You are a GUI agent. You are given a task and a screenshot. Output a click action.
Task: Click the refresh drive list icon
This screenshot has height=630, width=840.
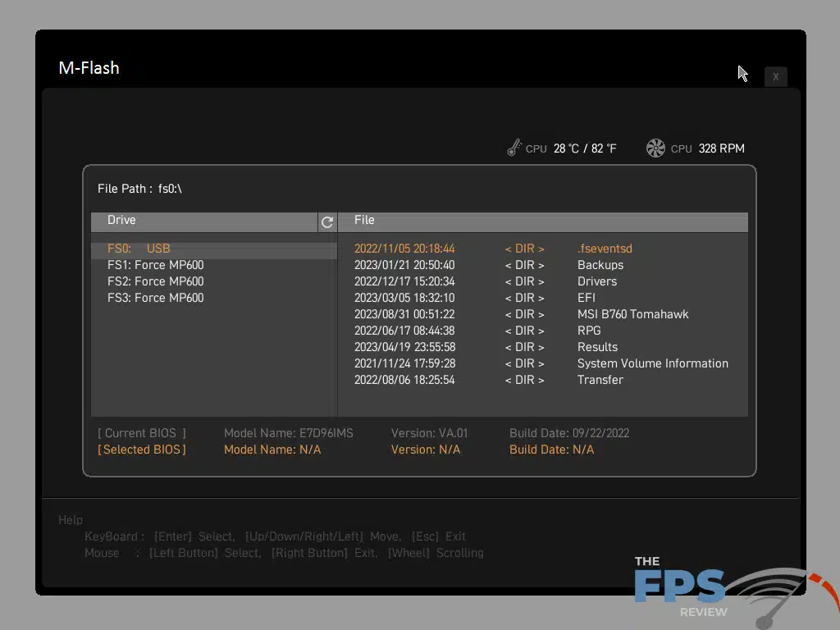tap(327, 221)
